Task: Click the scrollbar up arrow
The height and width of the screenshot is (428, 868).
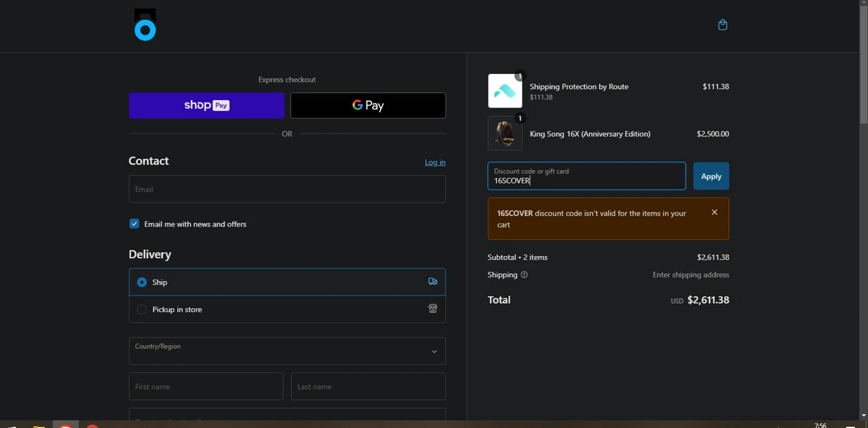Action: coord(863,3)
